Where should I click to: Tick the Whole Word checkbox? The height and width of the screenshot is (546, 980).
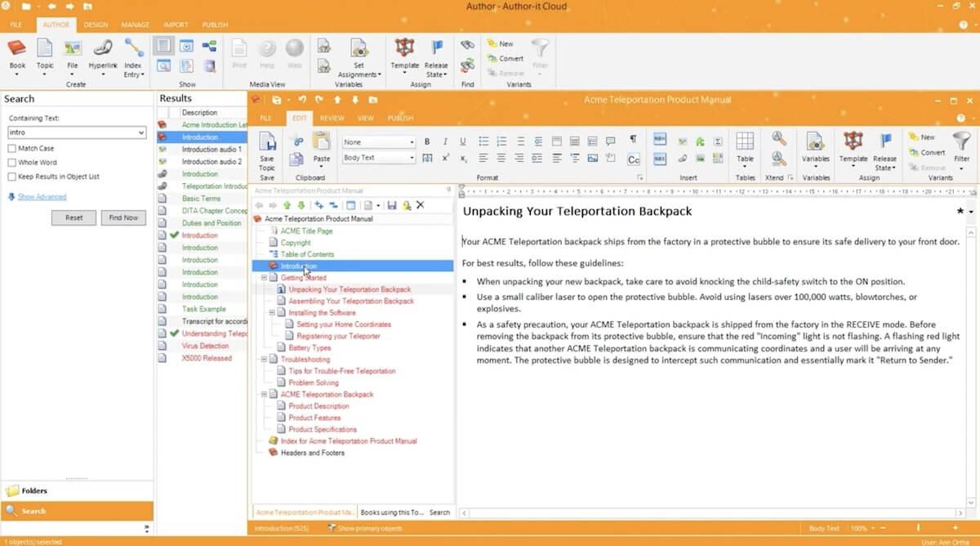tap(12, 163)
